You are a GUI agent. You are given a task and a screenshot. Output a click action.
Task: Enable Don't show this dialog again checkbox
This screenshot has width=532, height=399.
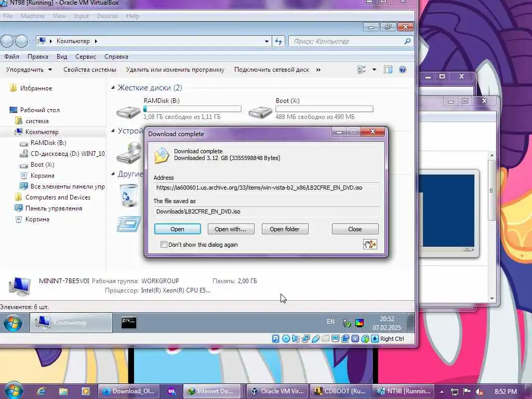pos(164,244)
